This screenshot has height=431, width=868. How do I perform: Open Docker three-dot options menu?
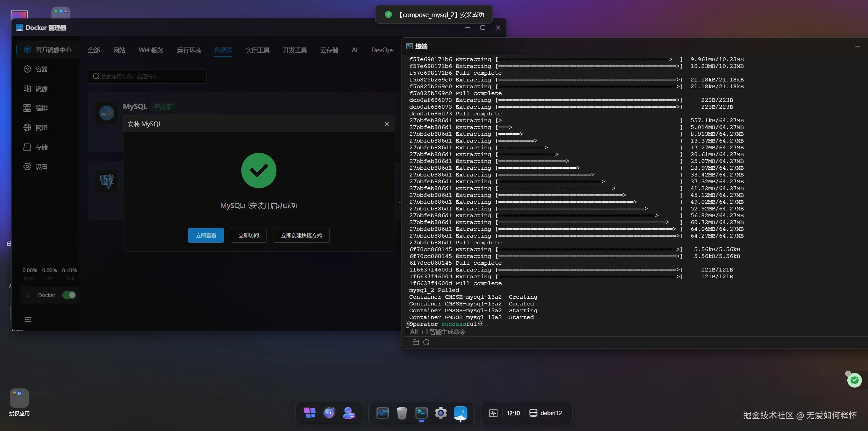click(27, 295)
